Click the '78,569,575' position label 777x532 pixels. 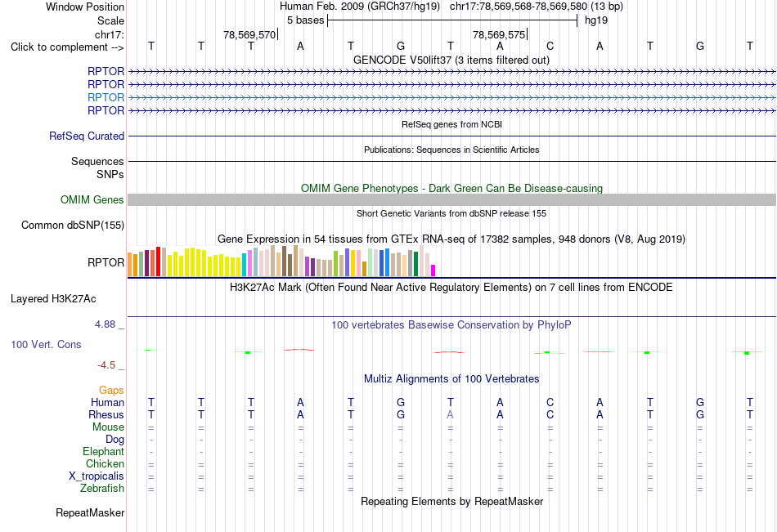[499, 34]
